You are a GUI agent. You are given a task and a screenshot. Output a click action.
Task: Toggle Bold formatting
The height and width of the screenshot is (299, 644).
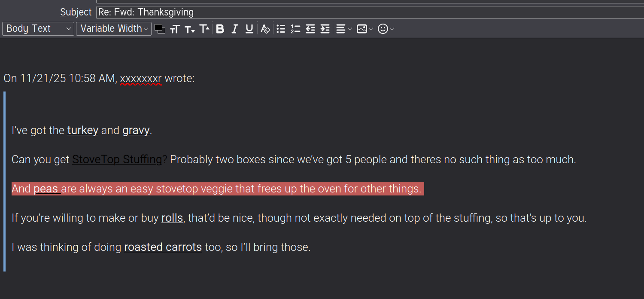click(x=220, y=29)
